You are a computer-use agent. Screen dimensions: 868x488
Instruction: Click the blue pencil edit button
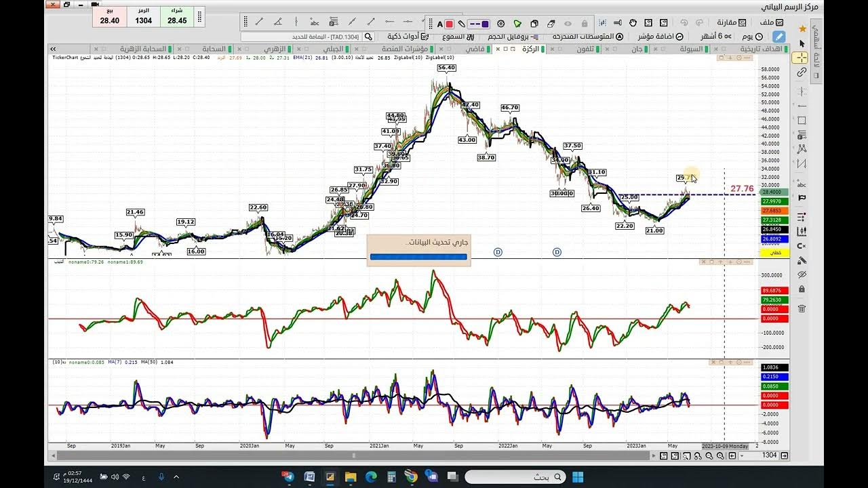point(779,37)
